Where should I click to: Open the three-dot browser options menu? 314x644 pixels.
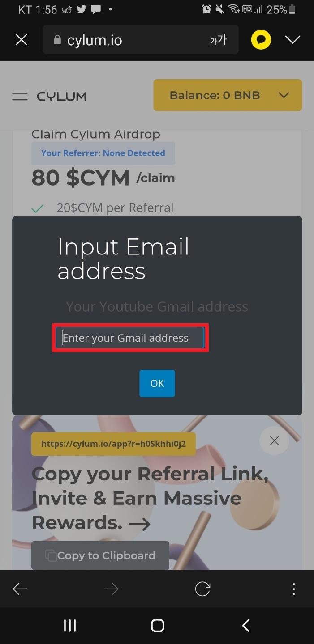tap(294, 589)
